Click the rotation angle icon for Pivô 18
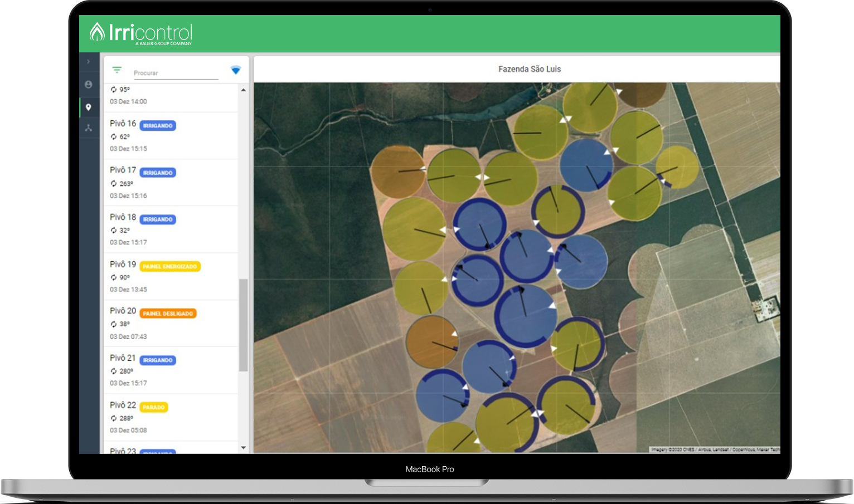Viewport: 854px width, 504px height. (x=114, y=230)
